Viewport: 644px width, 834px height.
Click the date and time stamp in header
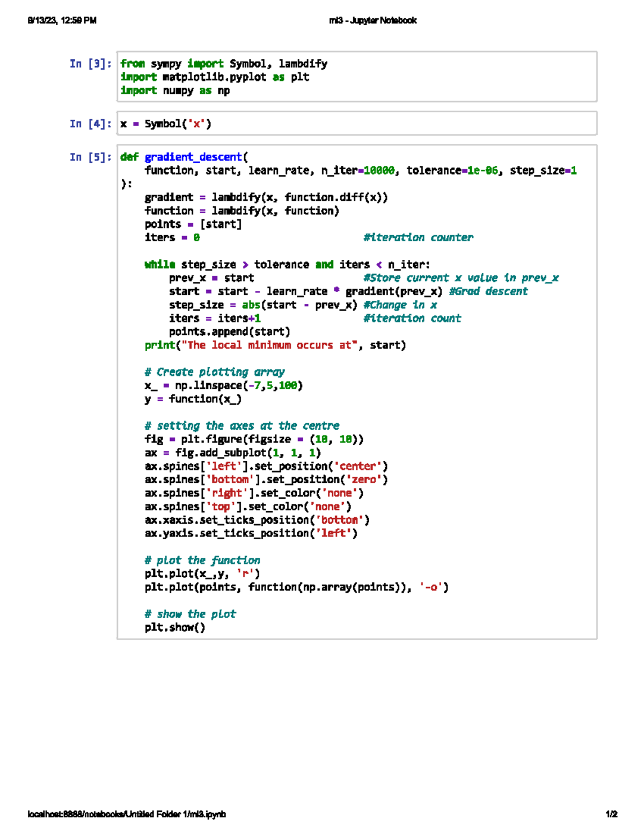tap(62, 20)
